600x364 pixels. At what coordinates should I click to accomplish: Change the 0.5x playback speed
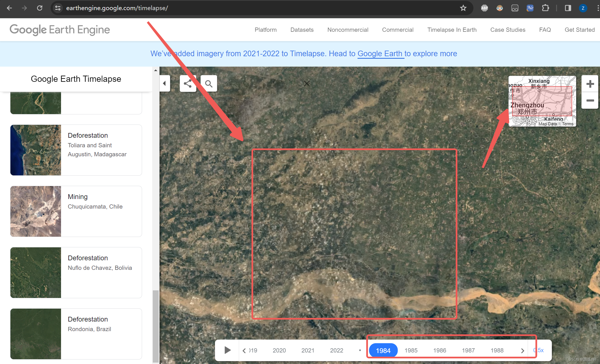tap(539, 350)
